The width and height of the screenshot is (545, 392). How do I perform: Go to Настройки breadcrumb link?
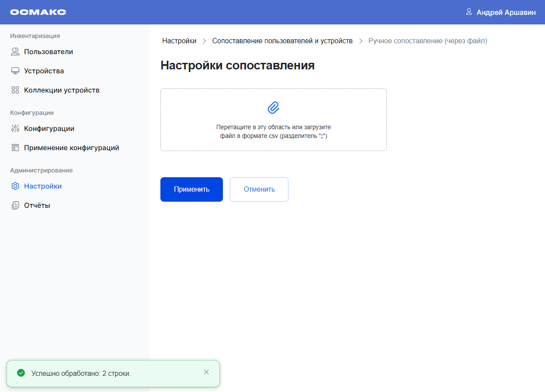point(179,41)
